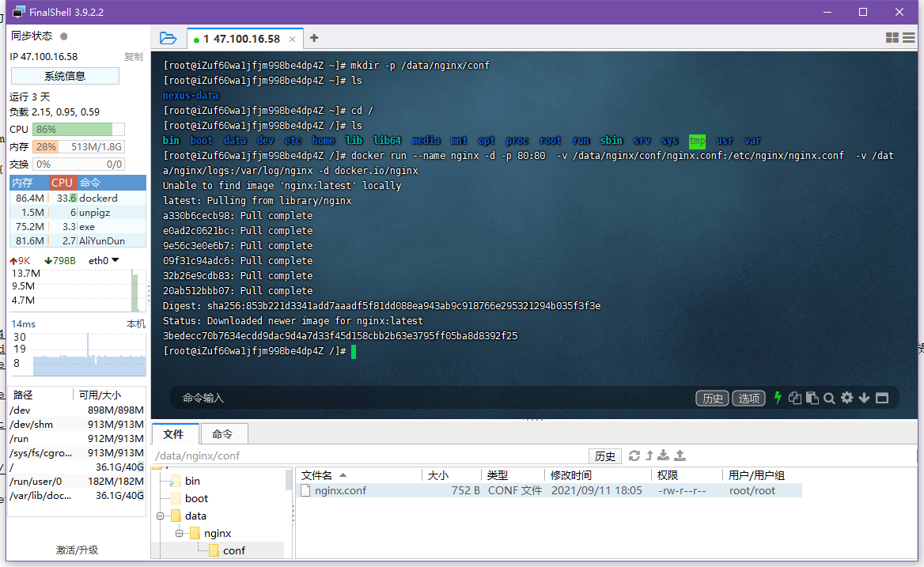The width and height of the screenshot is (924, 567).
Task: Select the nginx folder tree label
Action: click(x=218, y=534)
